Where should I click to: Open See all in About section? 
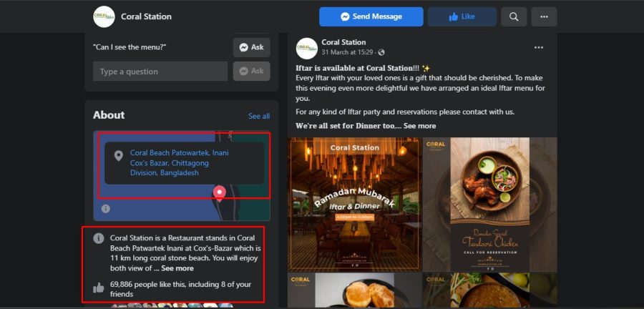pyautogui.click(x=259, y=116)
